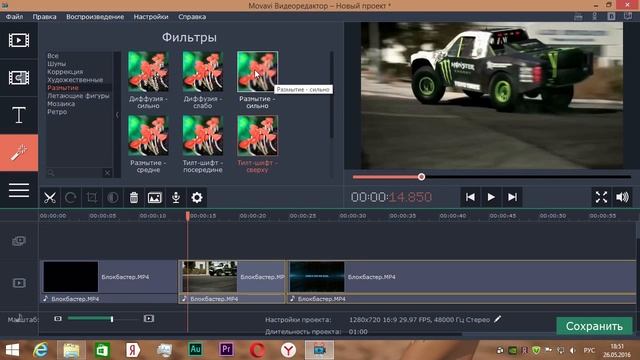Choose the Тилт-шифт - посередине filter thumbnail
This screenshot has width=640, height=360.
click(203, 135)
